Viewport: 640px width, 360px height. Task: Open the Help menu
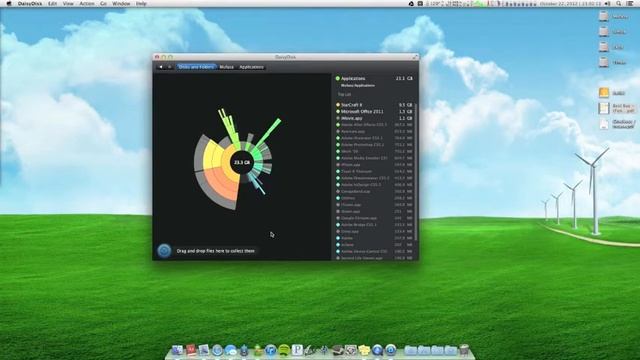141,4
